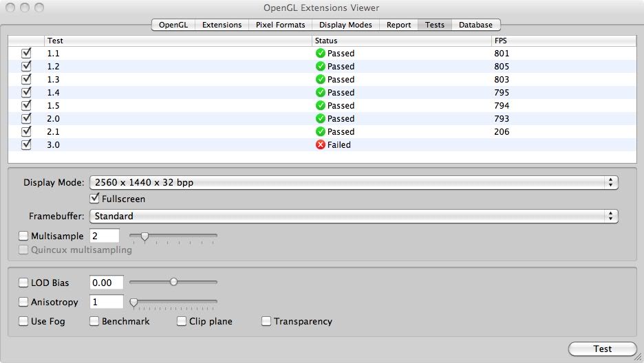Image resolution: width=644 pixels, height=363 pixels.
Task: Select the FPS value 206
Action: tap(502, 132)
